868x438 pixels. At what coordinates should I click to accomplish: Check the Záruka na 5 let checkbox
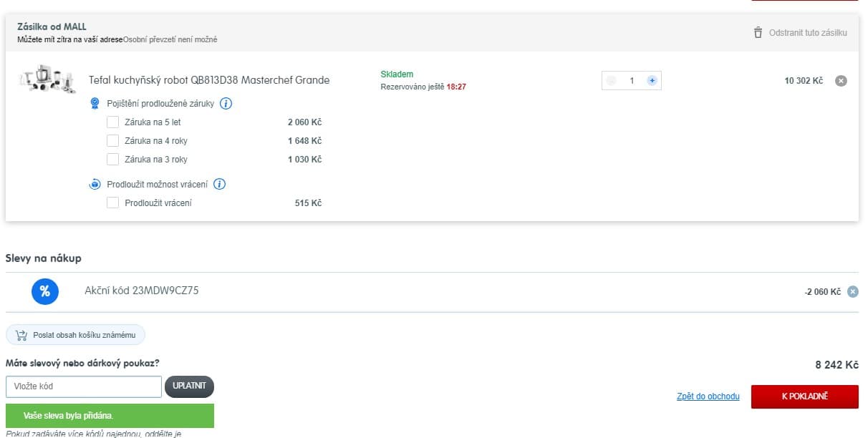pos(112,122)
